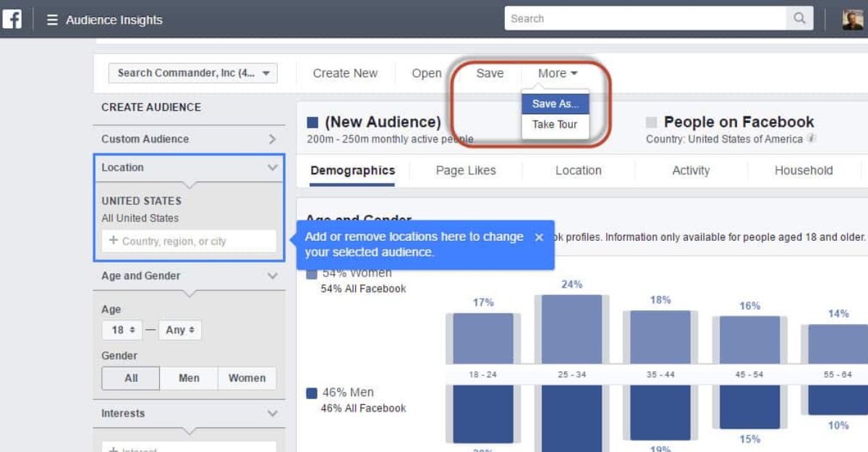868x452 pixels.
Task: Switch to the Demographics tab
Action: (x=353, y=171)
